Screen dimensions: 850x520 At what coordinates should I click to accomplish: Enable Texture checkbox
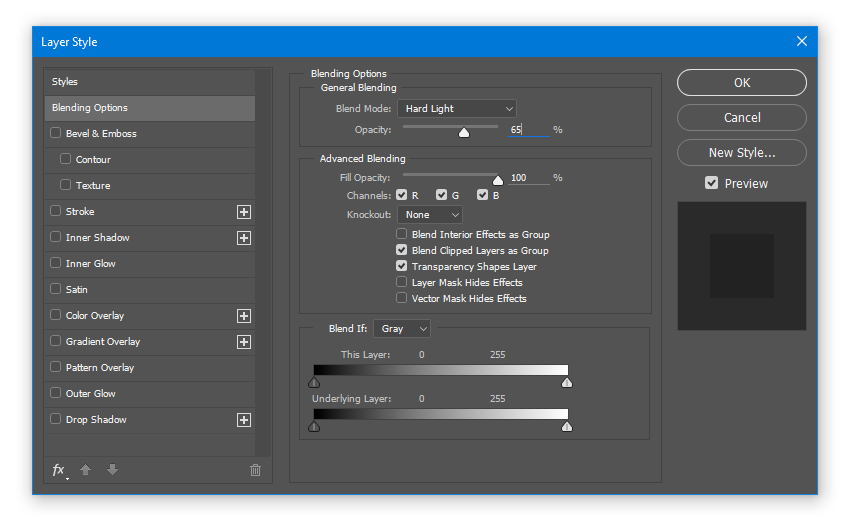click(66, 185)
